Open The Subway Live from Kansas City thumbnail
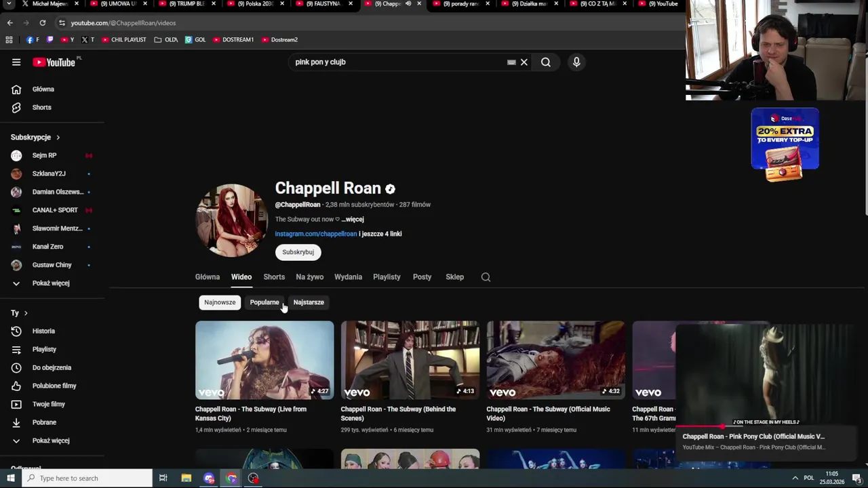 [x=264, y=360]
